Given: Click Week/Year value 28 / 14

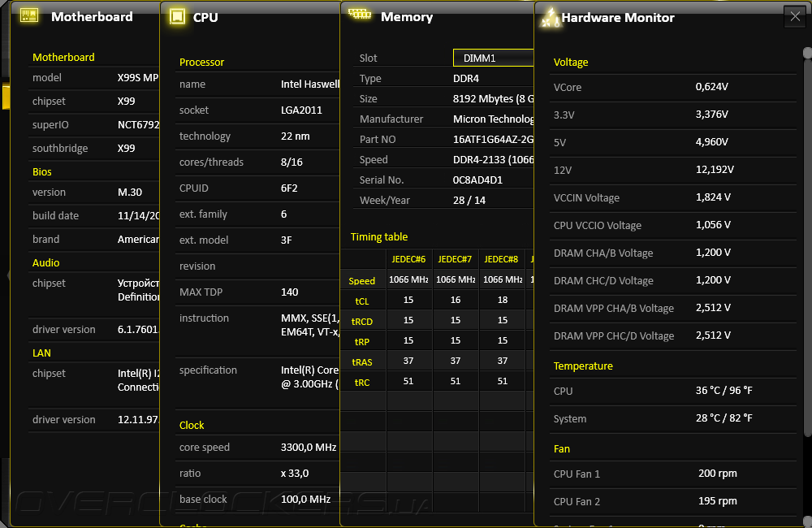Looking at the screenshot, I should coord(469,200).
